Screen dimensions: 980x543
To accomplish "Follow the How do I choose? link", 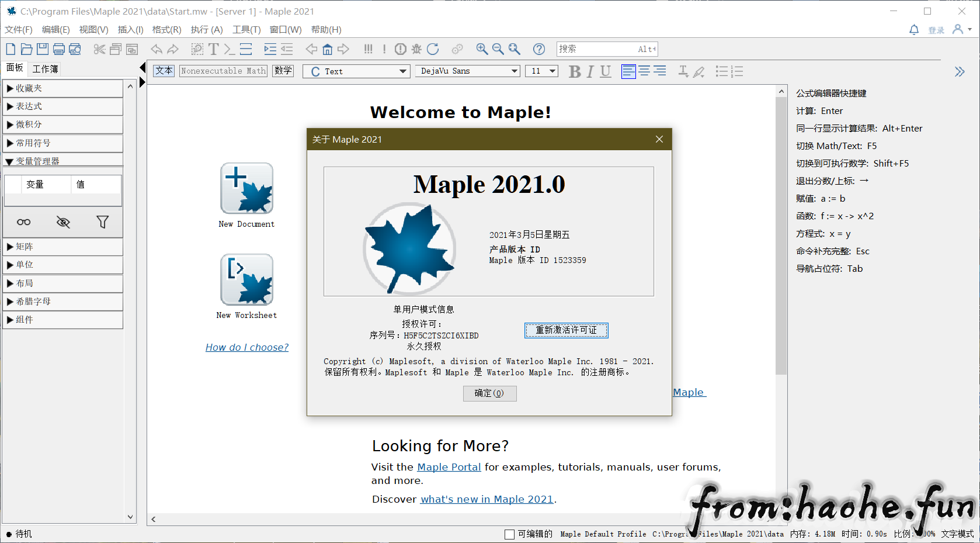I will coord(247,347).
